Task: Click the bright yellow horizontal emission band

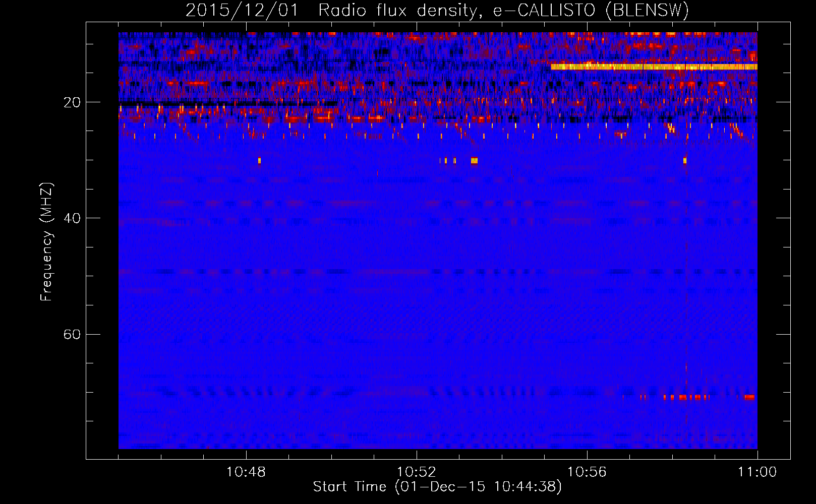Action: (x=654, y=67)
